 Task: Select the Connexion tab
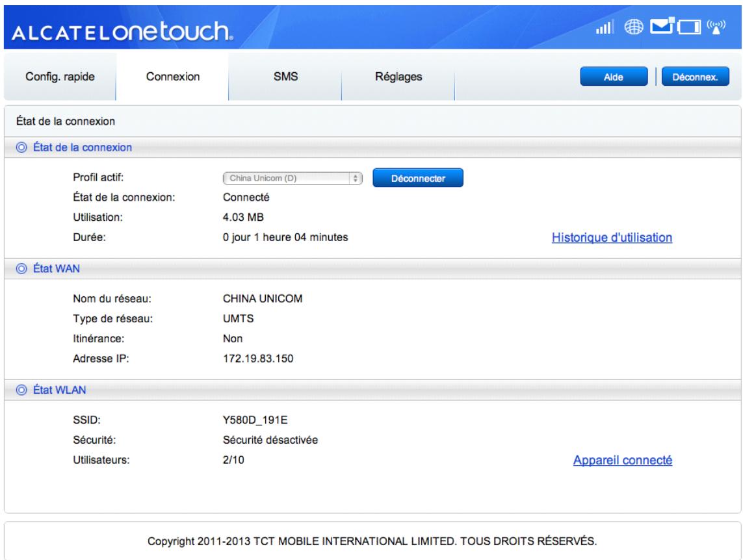(172, 77)
